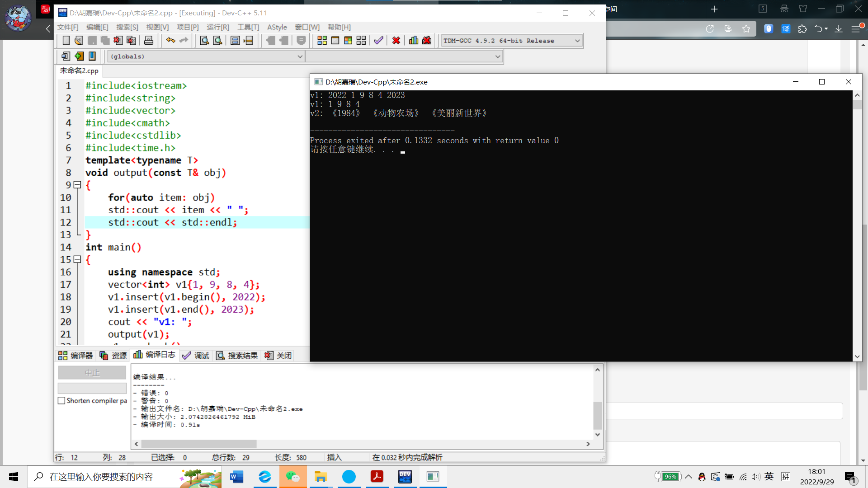The height and width of the screenshot is (488, 868).
Task: Click the red X Stop execution icon
Action: tap(396, 41)
